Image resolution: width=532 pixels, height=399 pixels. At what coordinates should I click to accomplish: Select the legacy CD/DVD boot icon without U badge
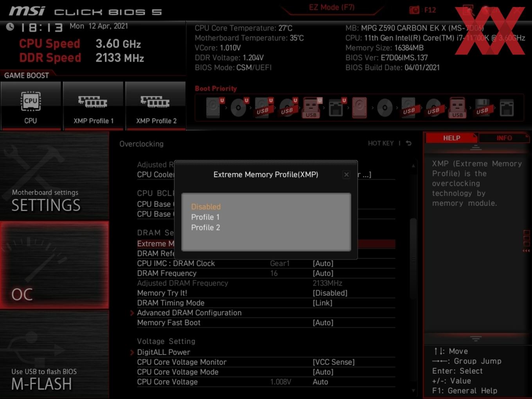click(385, 108)
